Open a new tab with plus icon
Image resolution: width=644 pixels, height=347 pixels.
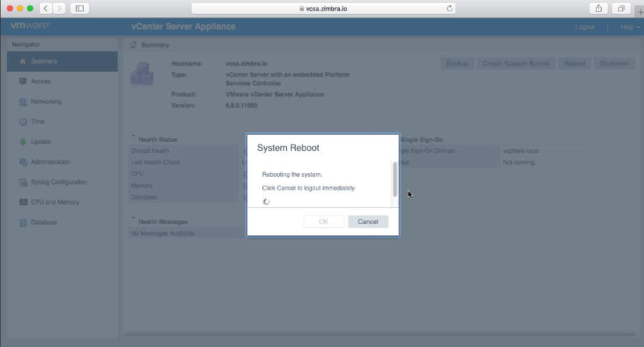(x=640, y=12)
